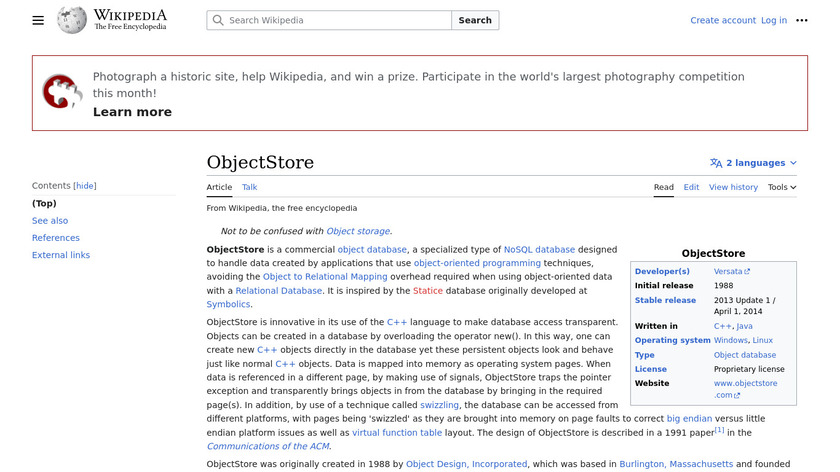Open the virtual function table link
Screen dimensions: 840x472
(x=397, y=433)
